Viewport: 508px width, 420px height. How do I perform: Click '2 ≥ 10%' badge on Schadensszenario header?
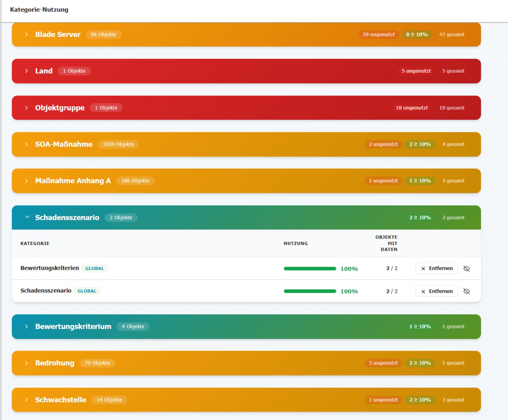pyautogui.click(x=420, y=218)
